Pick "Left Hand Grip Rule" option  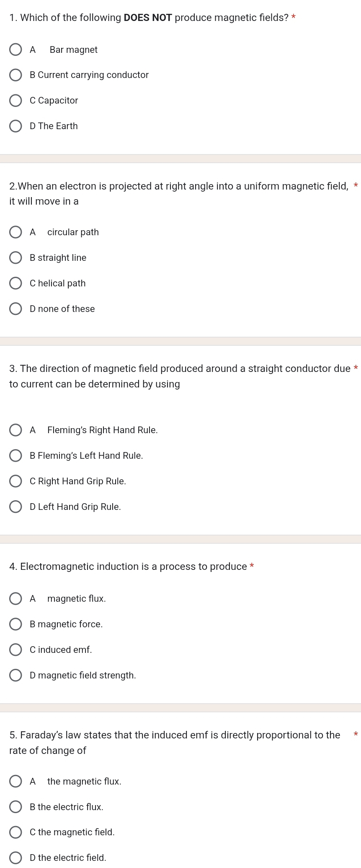coord(16,507)
